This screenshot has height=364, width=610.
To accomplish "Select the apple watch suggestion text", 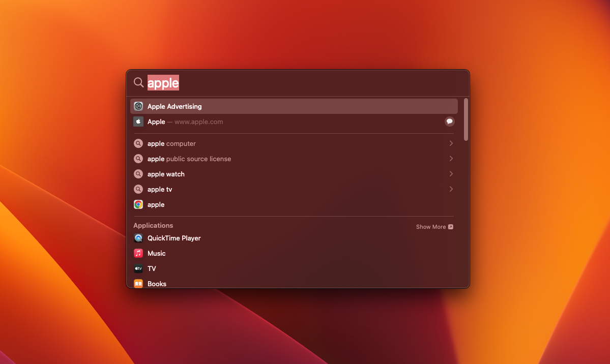I will coord(166,174).
